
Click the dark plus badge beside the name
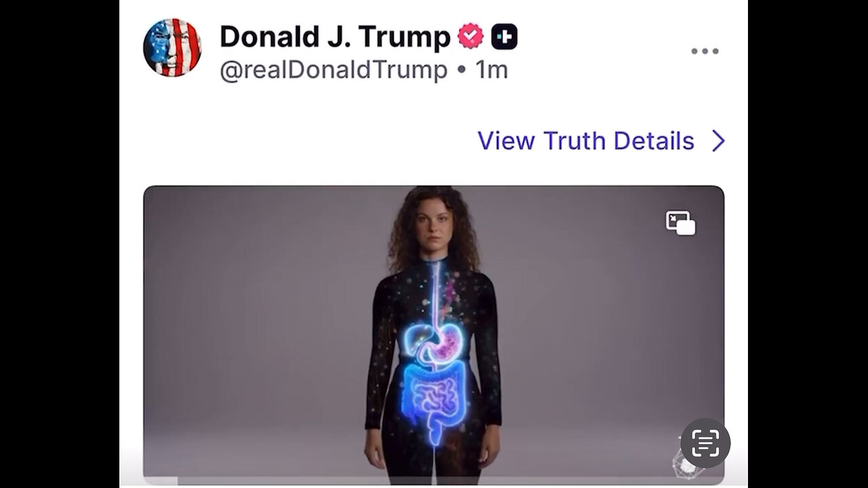(x=504, y=37)
